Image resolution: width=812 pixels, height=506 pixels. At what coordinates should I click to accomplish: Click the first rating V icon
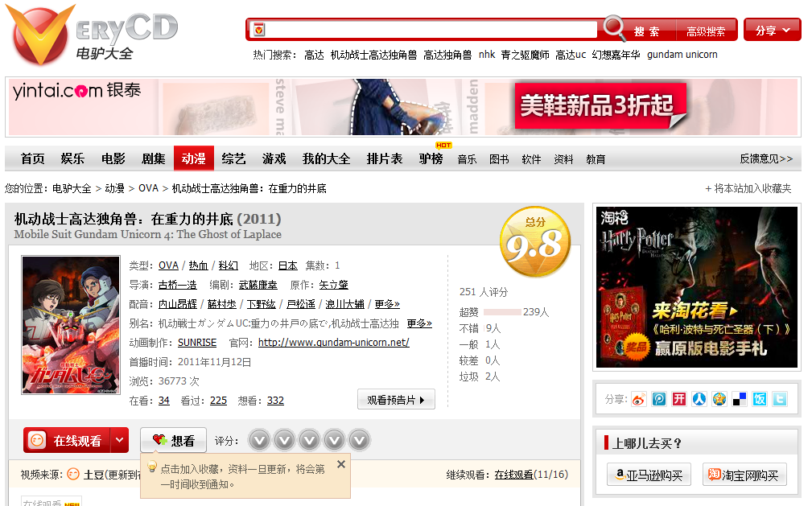[259, 440]
